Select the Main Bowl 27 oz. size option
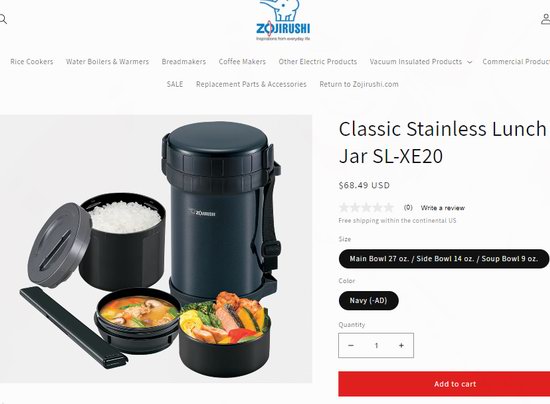 click(444, 259)
